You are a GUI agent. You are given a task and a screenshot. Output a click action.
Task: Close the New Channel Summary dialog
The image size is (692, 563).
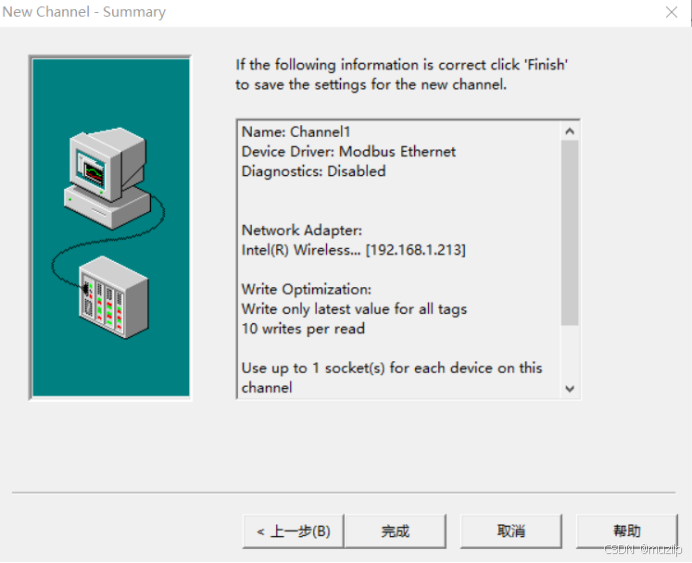coord(671,12)
